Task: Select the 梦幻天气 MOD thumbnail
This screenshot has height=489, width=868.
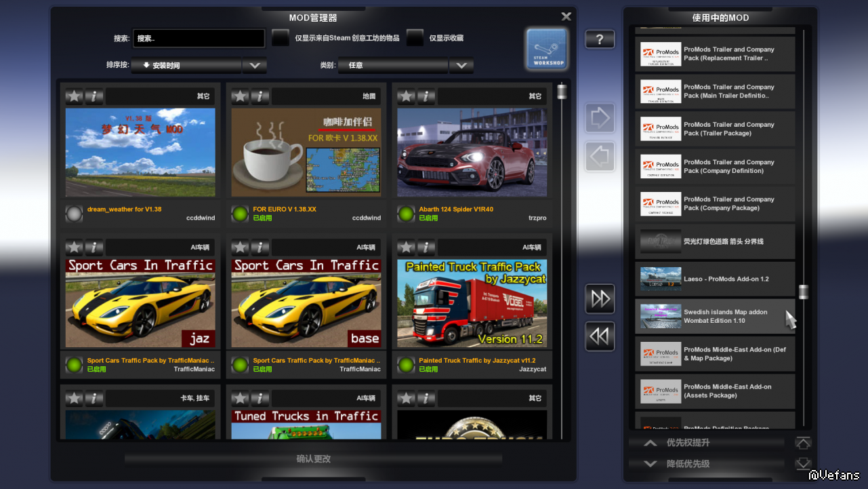Action: [x=140, y=152]
